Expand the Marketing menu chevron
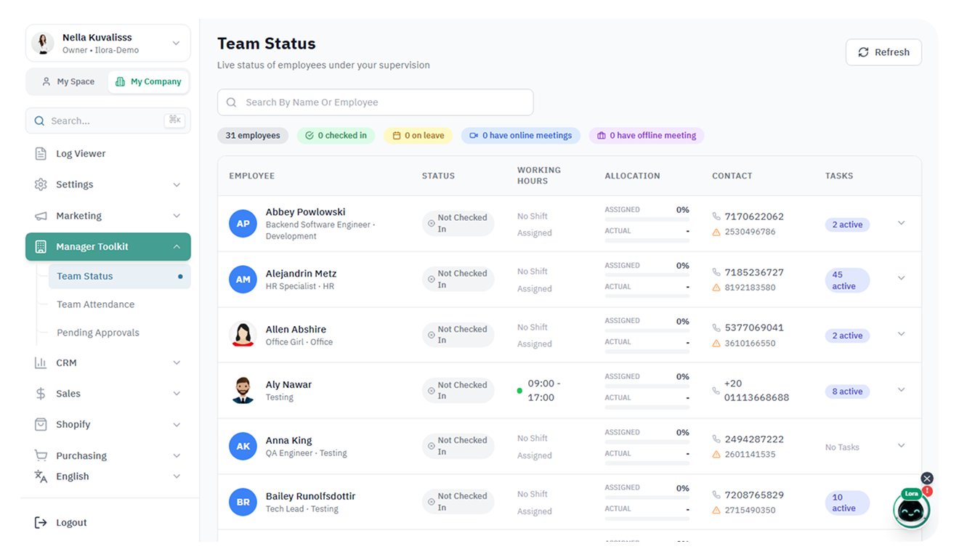 pyautogui.click(x=177, y=216)
